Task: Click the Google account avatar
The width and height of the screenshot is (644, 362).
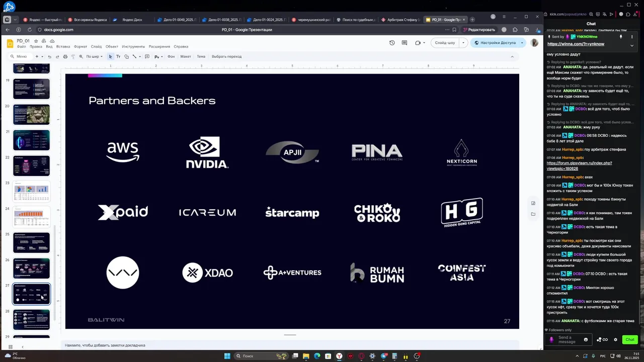Action: tap(534, 43)
